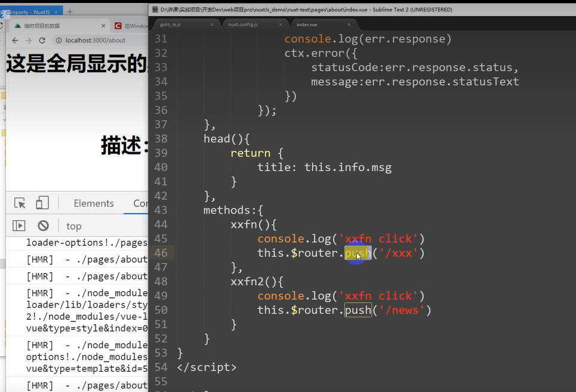Close the goto_m.js editor tab
The width and height of the screenshot is (576, 392).
(x=212, y=24)
